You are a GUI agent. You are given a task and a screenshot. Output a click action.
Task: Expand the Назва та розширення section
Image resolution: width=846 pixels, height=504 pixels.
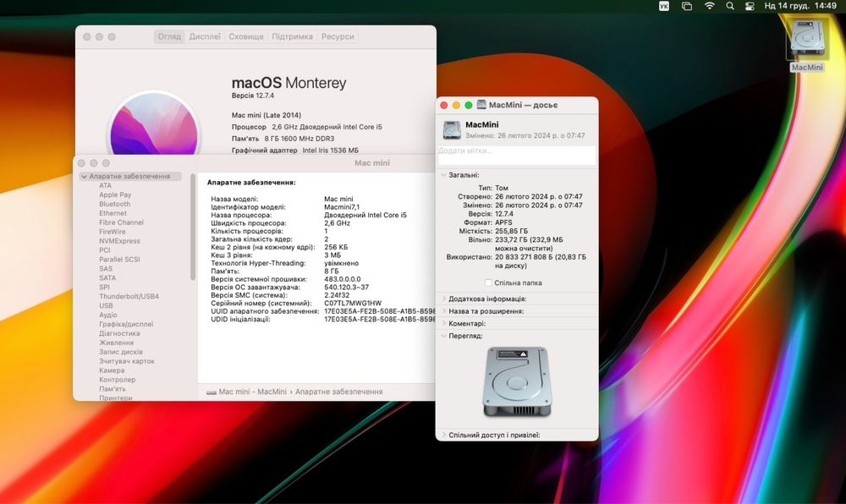pyautogui.click(x=443, y=311)
